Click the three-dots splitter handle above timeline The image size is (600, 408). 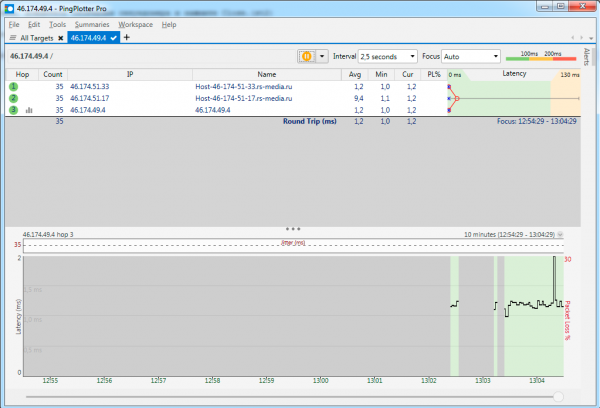click(x=293, y=229)
